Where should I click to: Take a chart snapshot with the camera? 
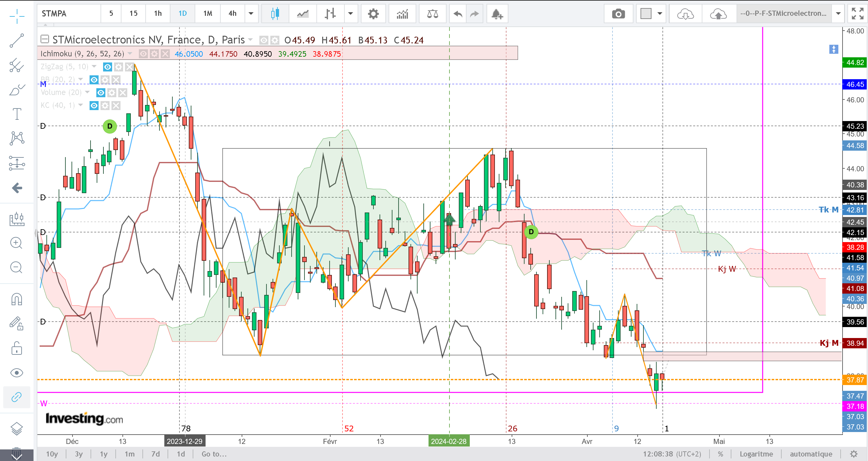pyautogui.click(x=618, y=14)
